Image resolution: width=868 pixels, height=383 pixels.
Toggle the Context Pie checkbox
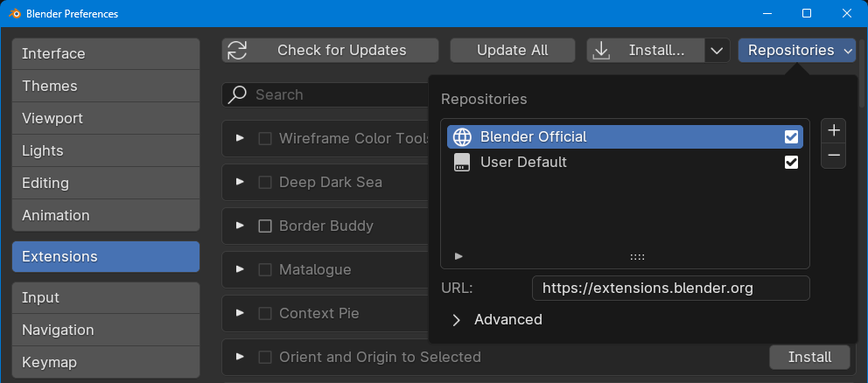[x=265, y=313]
